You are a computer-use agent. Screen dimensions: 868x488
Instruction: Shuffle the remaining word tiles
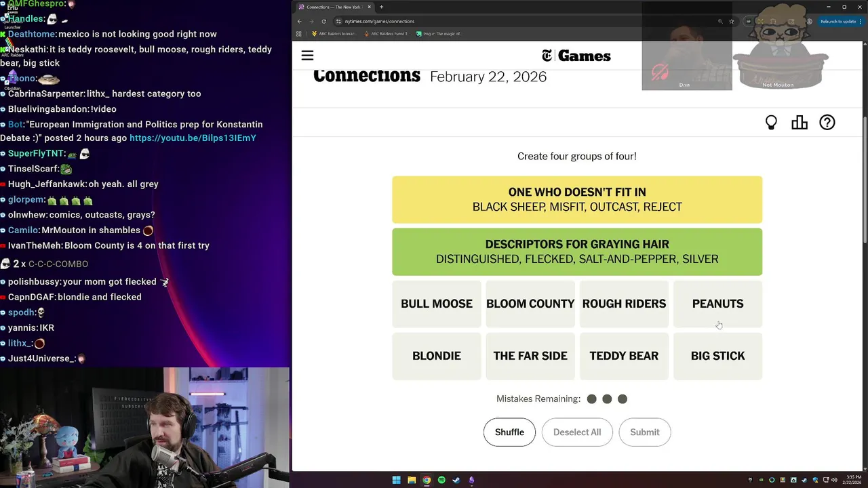coord(509,432)
